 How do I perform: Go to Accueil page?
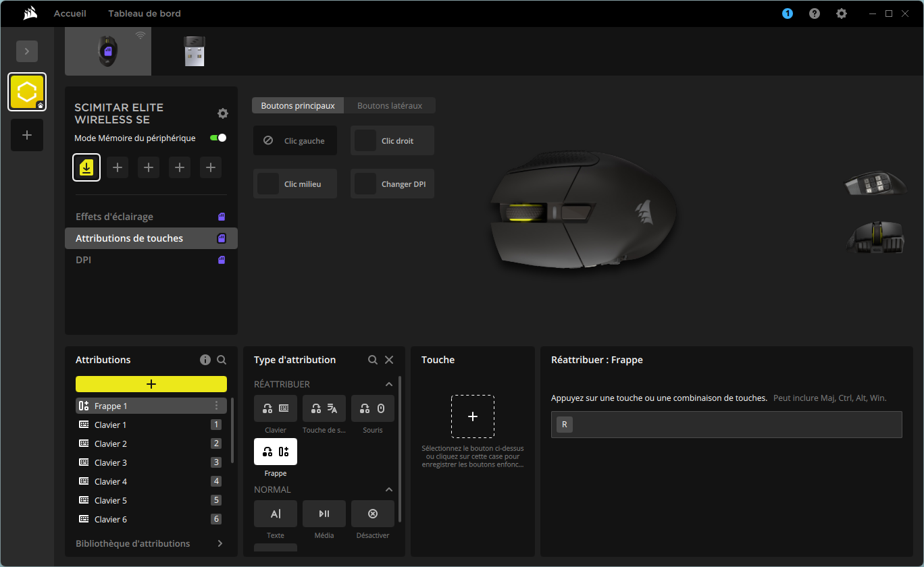click(70, 13)
